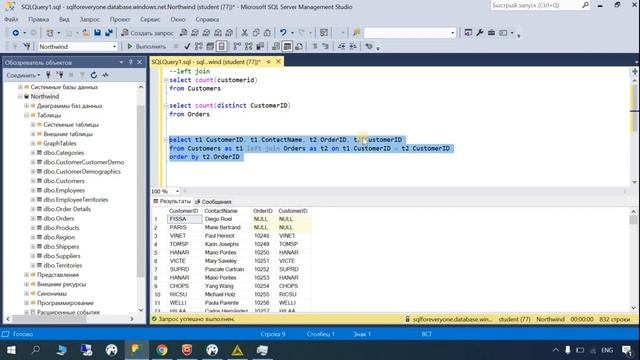The width and height of the screenshot is (640, 360).
Task: Collapse the Таблицы folder node
Action: [x=27, y=115]
